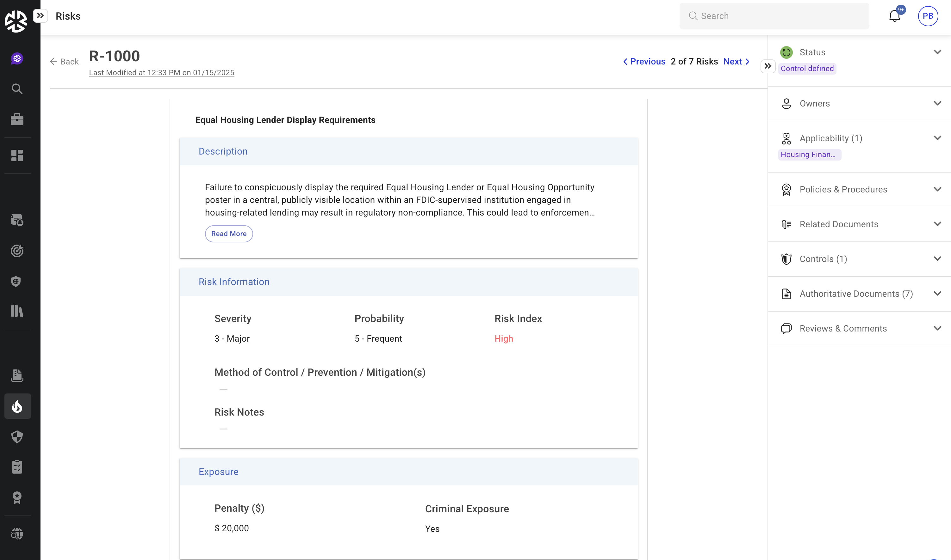951x560 pixels.
Task: Click the briefcase icon in sidebar
Action: point(17,119)
